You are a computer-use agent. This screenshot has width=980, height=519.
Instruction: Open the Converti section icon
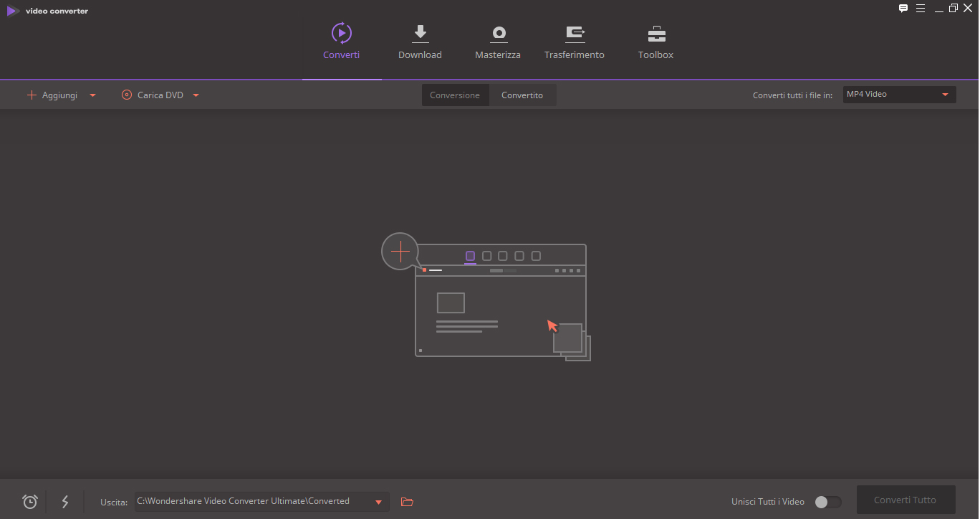pyautogui.click(x=341, y=33)
